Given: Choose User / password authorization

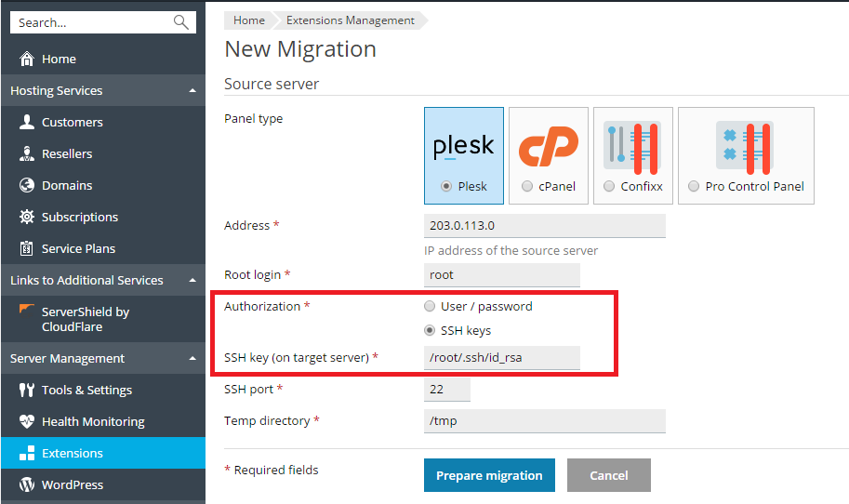Looking at the screenshot, I should point(430,306).
